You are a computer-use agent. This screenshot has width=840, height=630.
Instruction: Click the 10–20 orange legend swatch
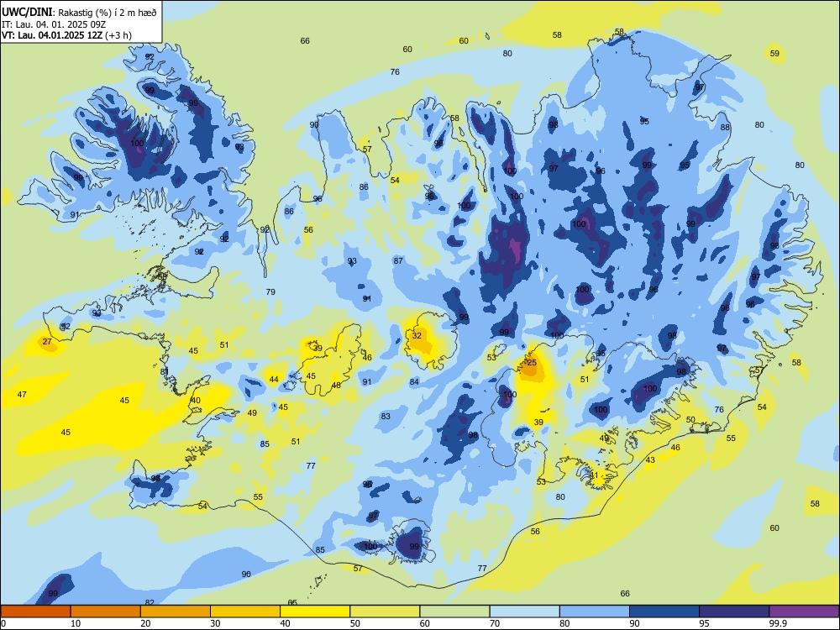pos(106,612)
